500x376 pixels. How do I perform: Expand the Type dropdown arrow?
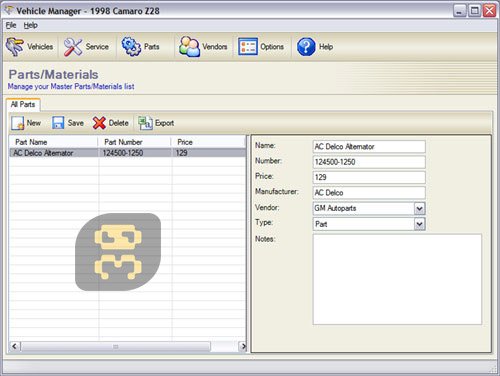[x=420, y=224]
